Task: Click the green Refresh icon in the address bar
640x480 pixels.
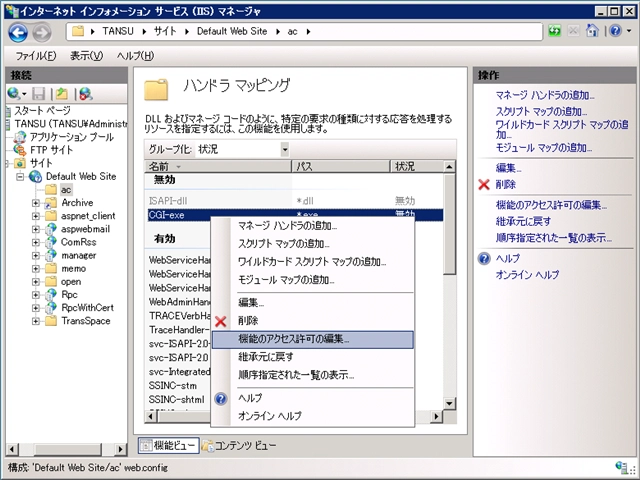Action: 554,31
